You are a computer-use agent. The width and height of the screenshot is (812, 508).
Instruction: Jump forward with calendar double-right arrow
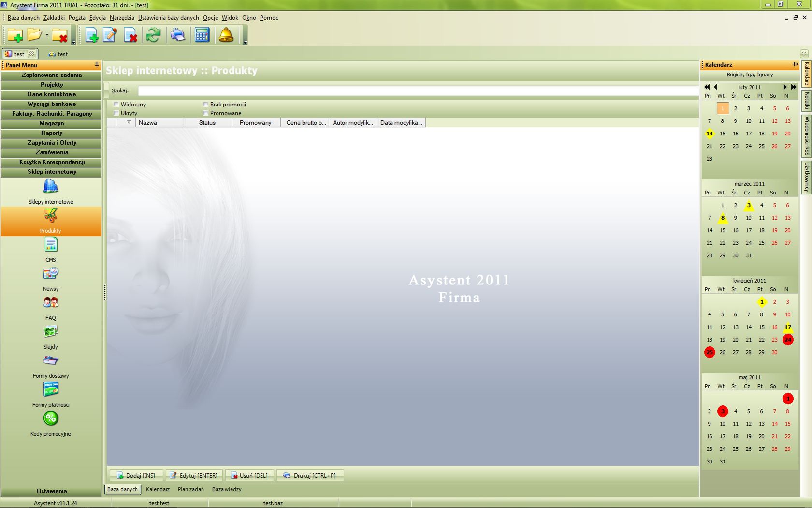point(794,87)
